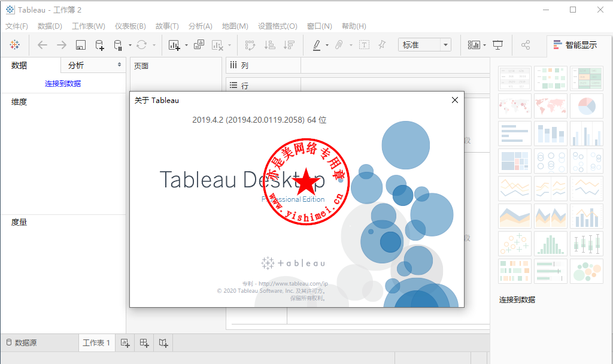Viewport: 613px width, 364px height.
Task: Save the workbook with the floppy disk icon
Action: tap(81, 45)
